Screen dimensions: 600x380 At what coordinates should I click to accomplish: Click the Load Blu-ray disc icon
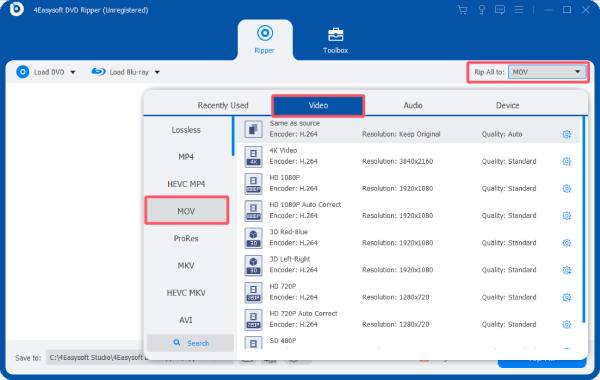pos(98,72)
